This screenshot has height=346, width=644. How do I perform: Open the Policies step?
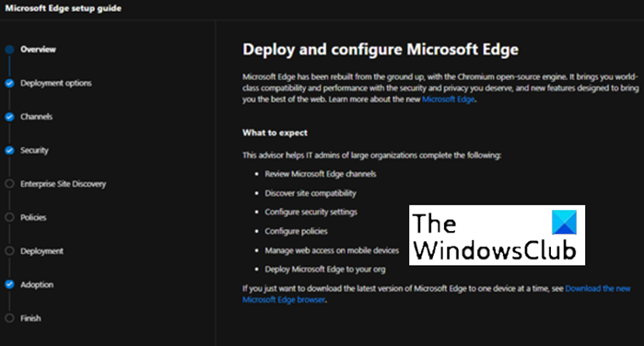33,217
